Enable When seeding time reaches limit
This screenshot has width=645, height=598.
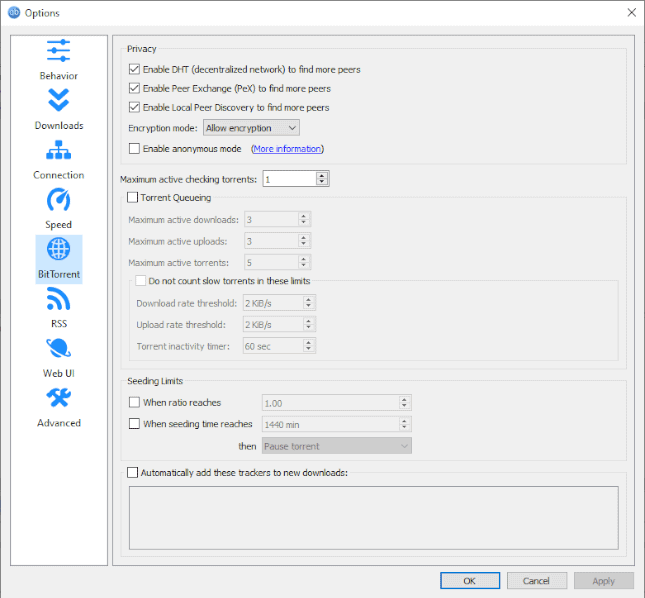tap(134, 424)
